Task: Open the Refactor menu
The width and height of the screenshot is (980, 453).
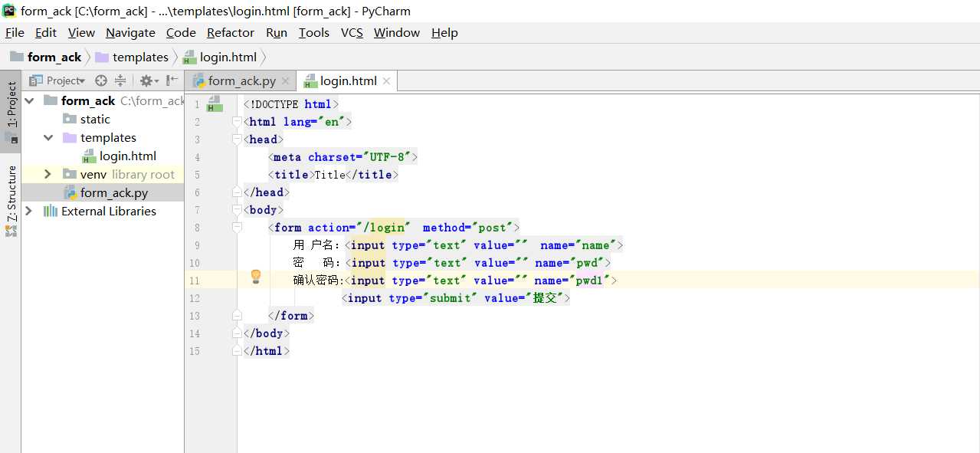Action: click(231, 32)
